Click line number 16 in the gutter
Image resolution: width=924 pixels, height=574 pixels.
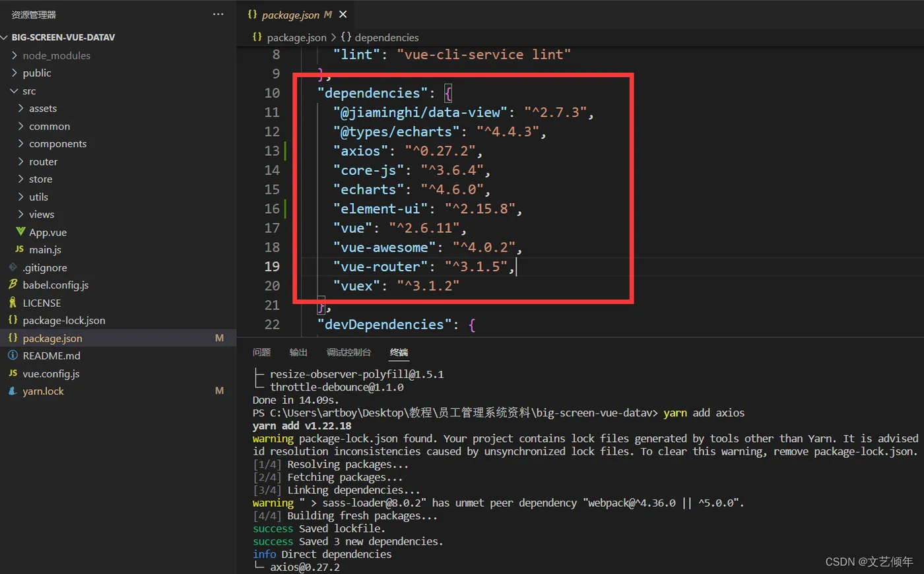pyautogui.click(x=272, y=208)
